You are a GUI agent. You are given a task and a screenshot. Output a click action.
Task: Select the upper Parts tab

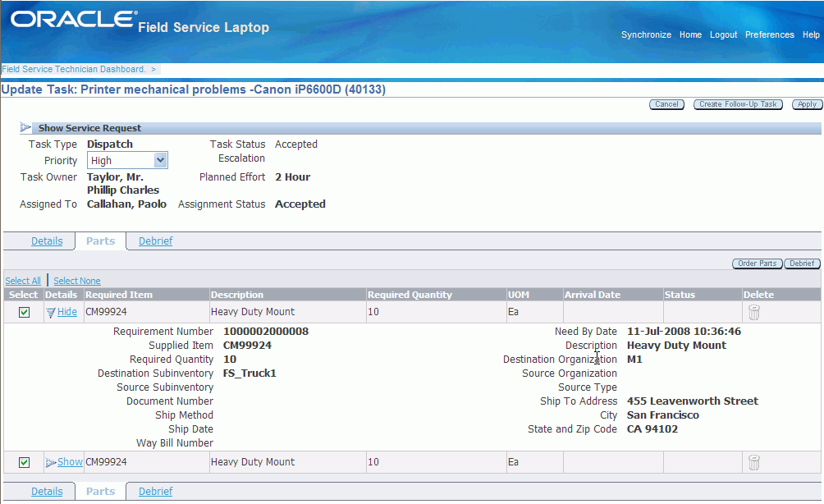pyautogui.click(x=100, y=241)
